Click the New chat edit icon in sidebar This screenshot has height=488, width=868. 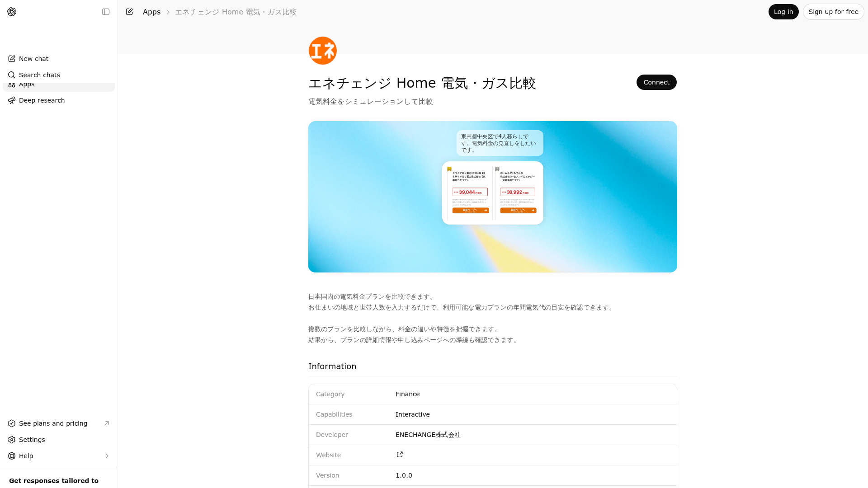click(x=12, y=59)
